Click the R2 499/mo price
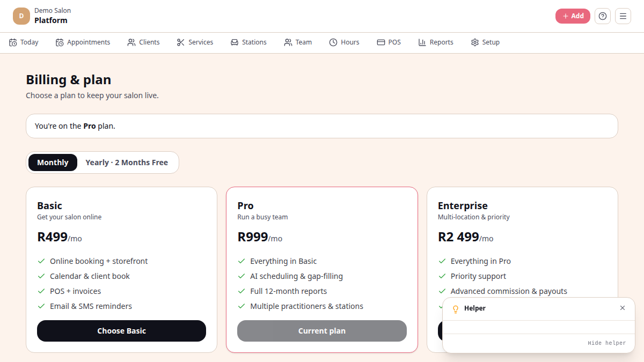This screenshot has height=362, width=644. (x=466, y=237)
